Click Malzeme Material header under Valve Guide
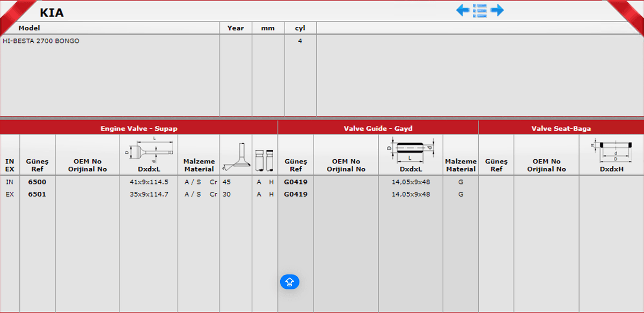This screenshot has width=644, height=313. (x=460, y=165)
